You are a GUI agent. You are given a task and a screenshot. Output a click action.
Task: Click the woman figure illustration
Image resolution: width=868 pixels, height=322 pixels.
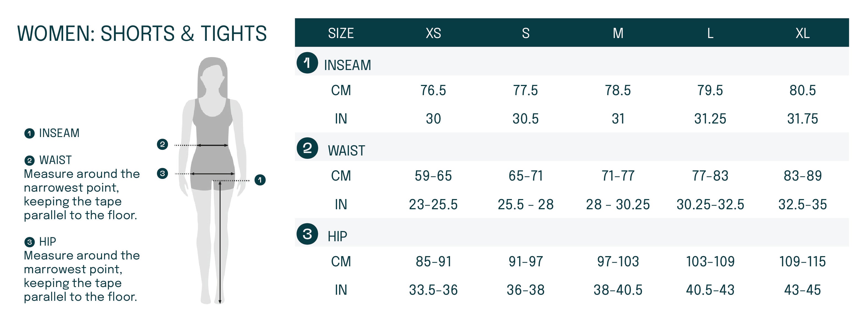[x=212, y=181]
